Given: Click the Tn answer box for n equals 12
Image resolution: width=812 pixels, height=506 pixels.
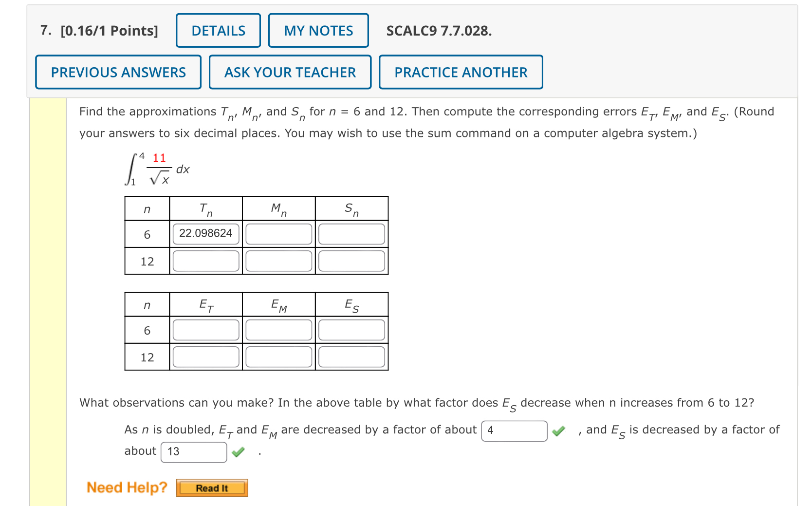Looking at the screenshot, I should tap(205, 261).
